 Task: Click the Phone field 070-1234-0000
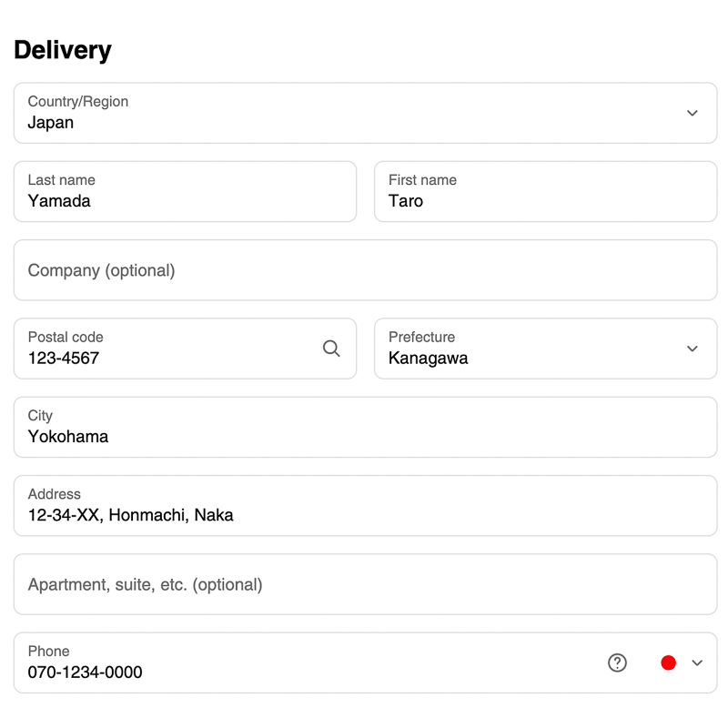click(366, 662)
